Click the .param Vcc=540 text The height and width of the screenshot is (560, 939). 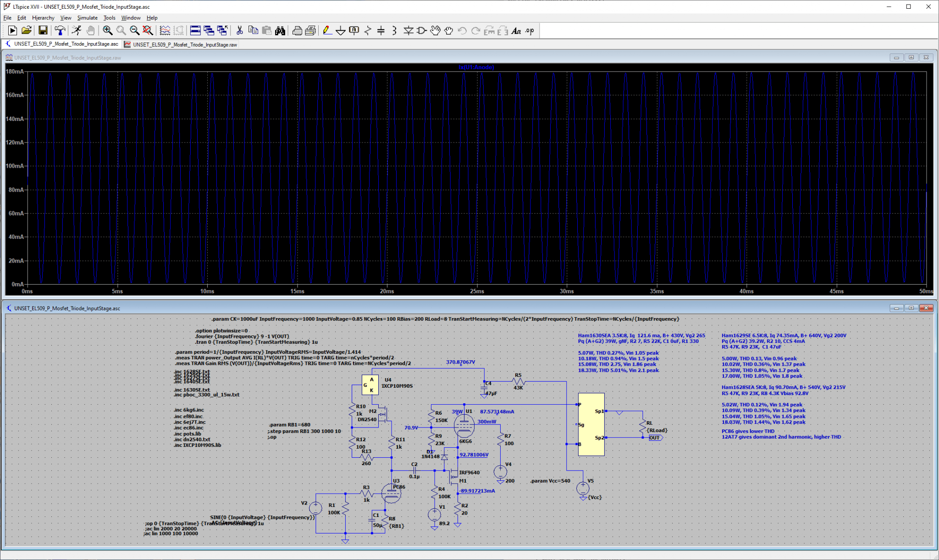coord(550,481)
